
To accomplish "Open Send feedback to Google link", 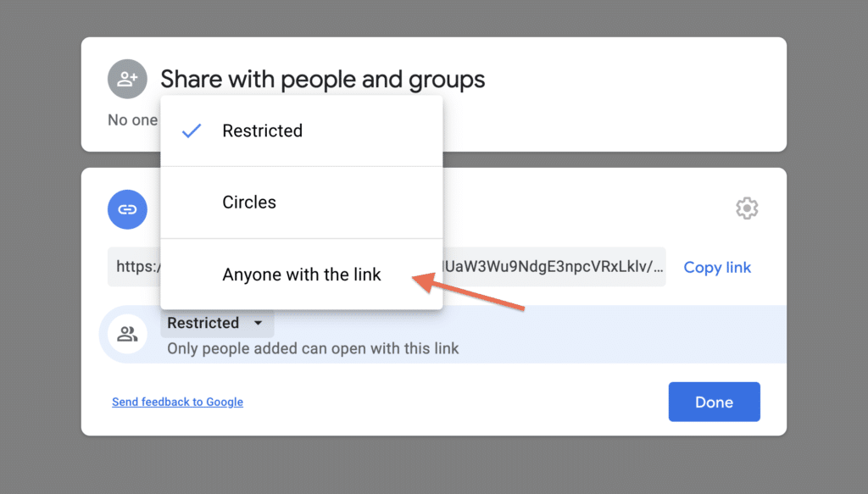I will [177, 402].
